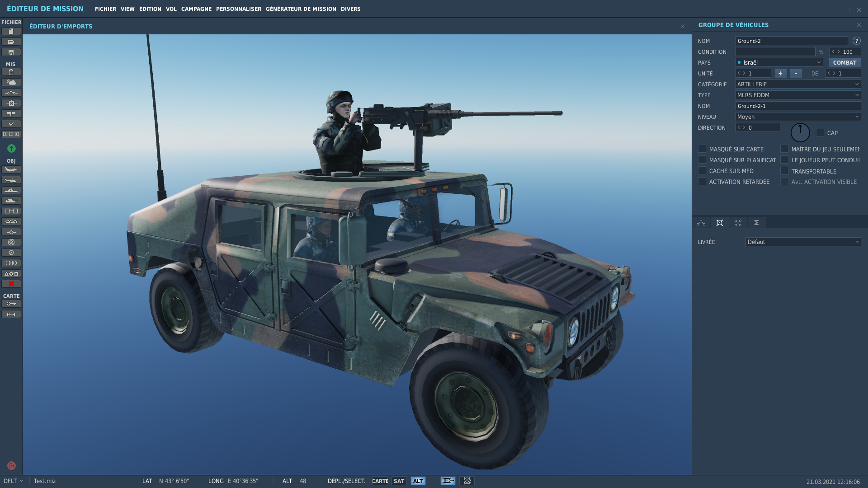The height and width of the screenshot is (488, 868).
Task: Toggle MAÎTRE DU JEU SEULEMENT checkbox
Action: 784,149
